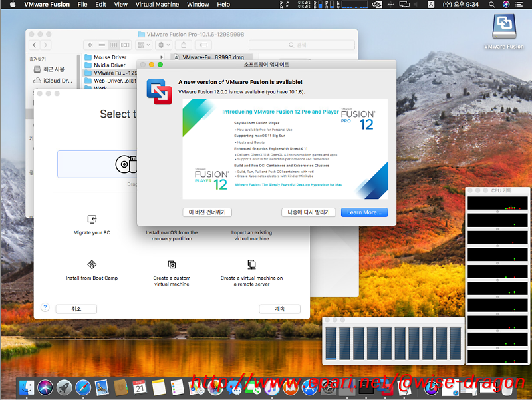The width and height of the screenshot is (532, 400).
Task: Open the Finder arrange-by dropdown
Action: (144, 45)
